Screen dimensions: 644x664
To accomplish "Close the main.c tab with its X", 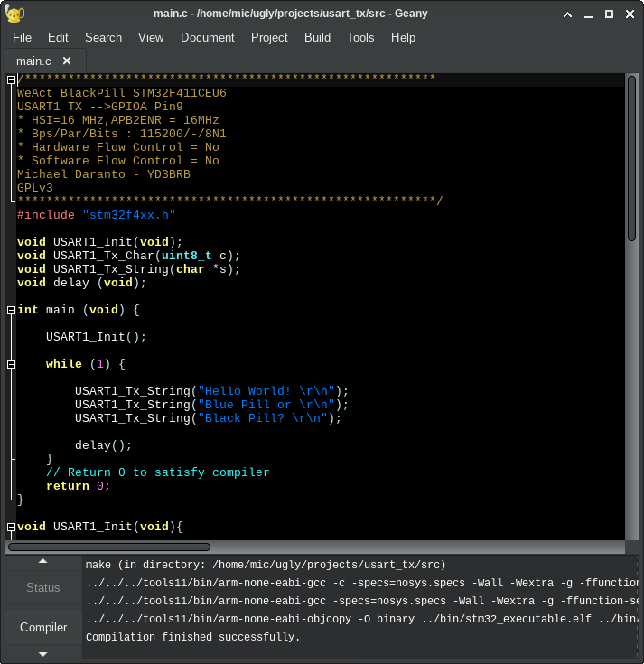I will pos(68,61).
